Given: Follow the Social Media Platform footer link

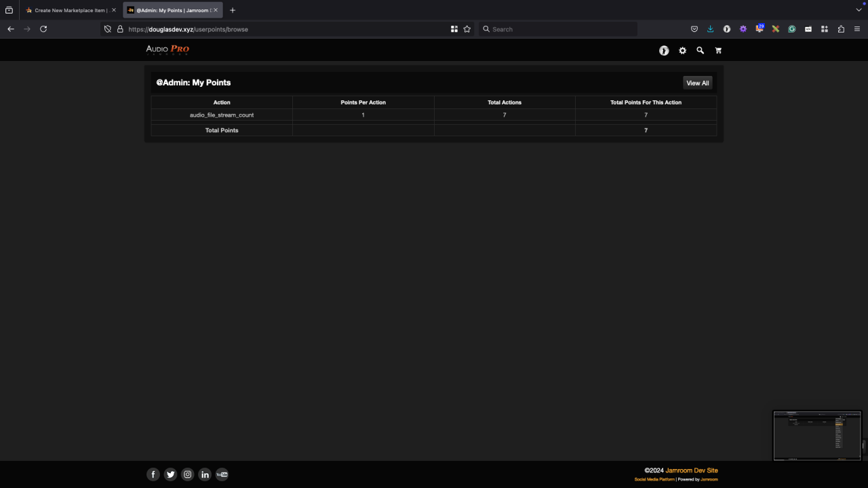Looking at the screenshot, I should pos(654,479).
